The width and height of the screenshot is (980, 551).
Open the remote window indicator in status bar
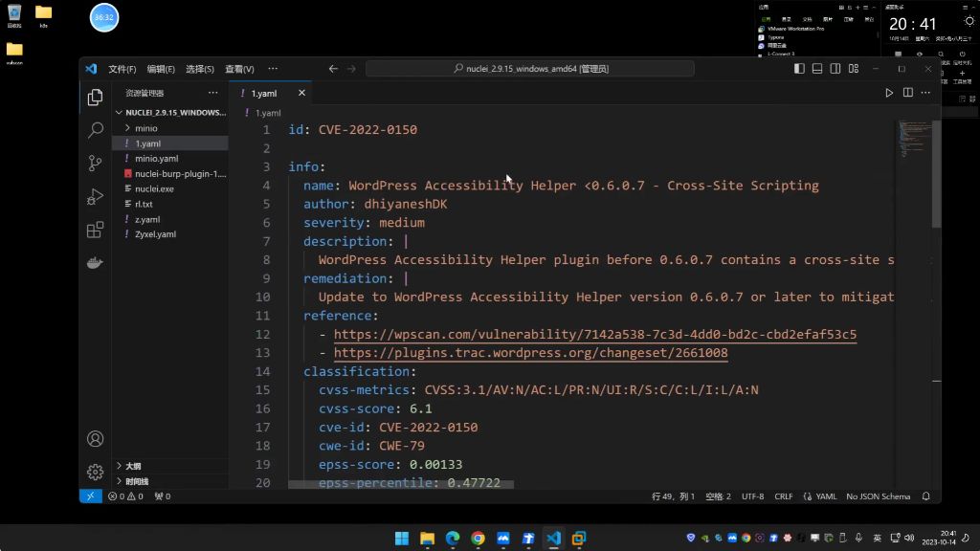click(x=91, y=496)
